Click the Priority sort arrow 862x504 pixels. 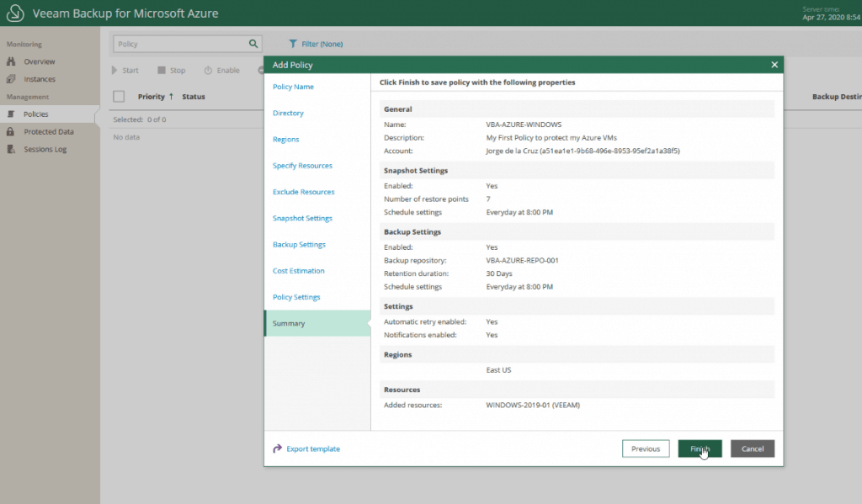point(171,96)
